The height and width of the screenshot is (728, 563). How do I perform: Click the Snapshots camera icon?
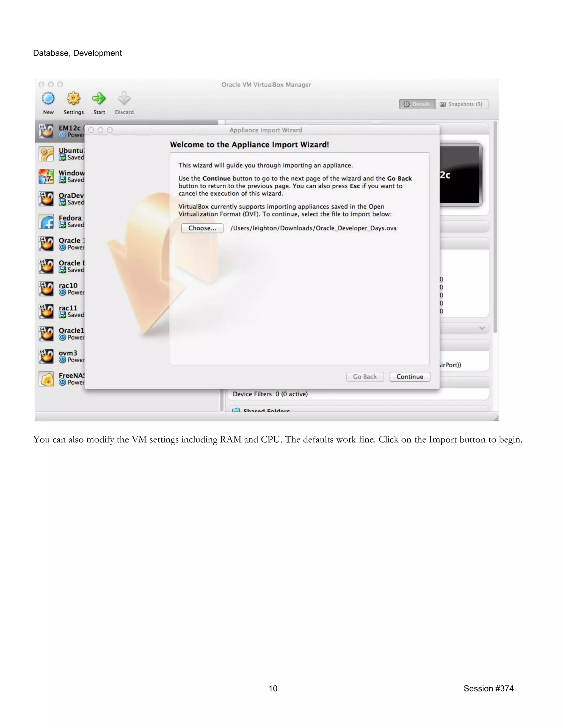pos(443,104)
